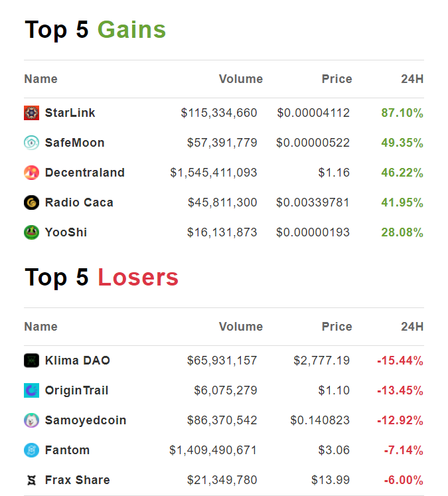The width and height of the screenshot is (448, 496).
Task: Sort gainers by 24H column header
Action: [411, 79]
